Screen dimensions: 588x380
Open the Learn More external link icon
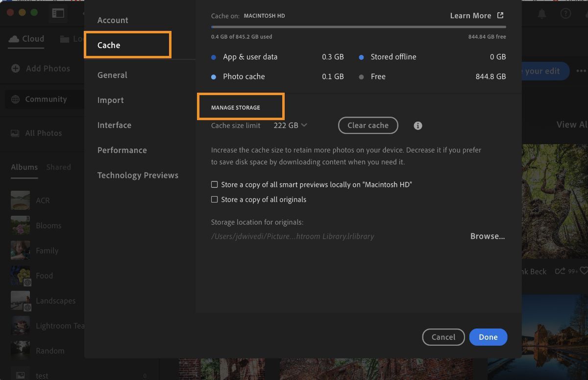pyautogui.click(x=500, y=15)
